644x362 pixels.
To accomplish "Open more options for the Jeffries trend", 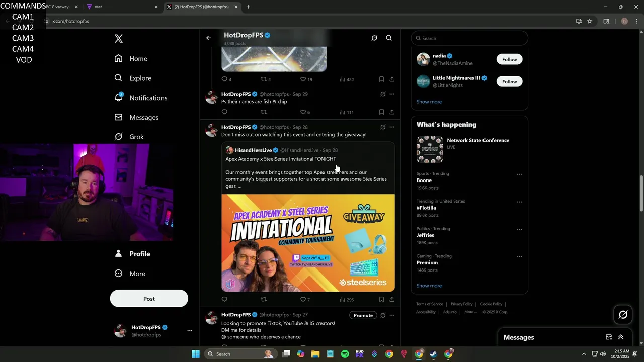I will 519,229.
